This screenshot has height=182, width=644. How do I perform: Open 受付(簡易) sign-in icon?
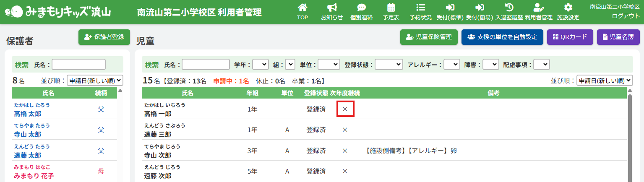coord(480,8)
